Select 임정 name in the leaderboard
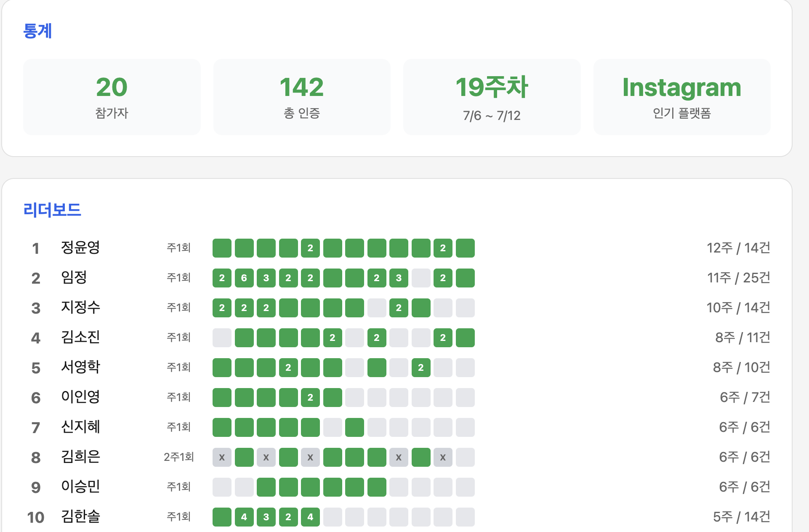809x532 pixels. pos(74,277)
